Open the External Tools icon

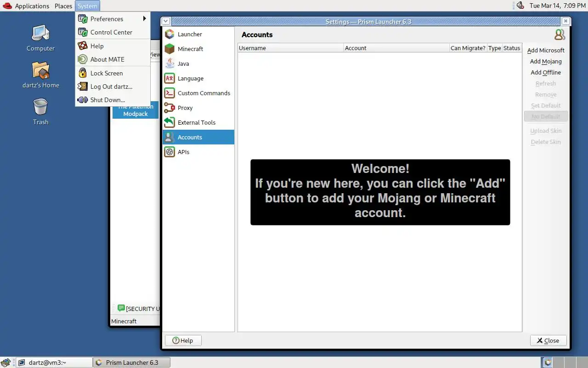tap(170, 122)
